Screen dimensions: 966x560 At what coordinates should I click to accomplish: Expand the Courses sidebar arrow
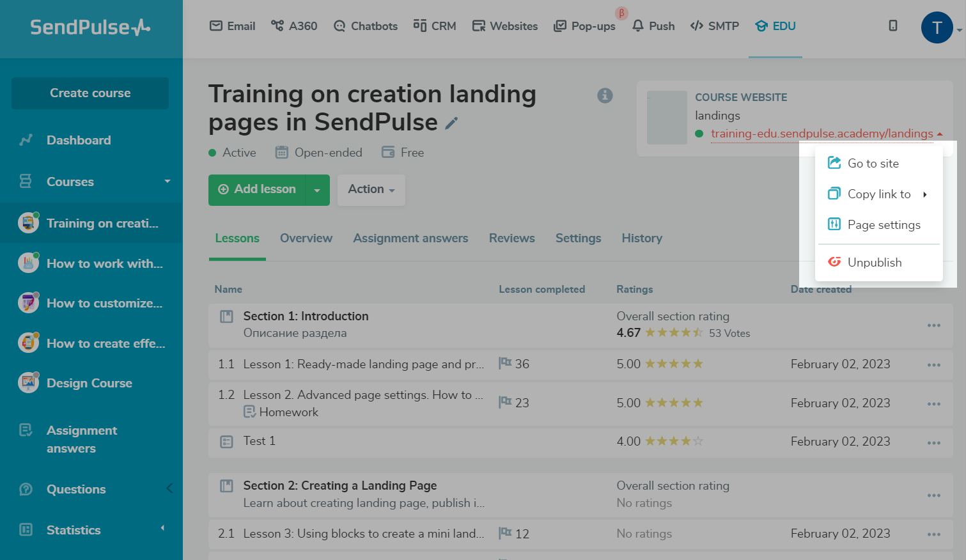click(167, 182)
